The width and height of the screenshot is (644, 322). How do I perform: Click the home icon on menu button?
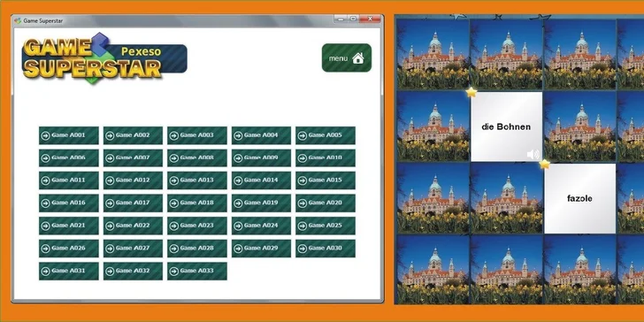tap(357, 58)
